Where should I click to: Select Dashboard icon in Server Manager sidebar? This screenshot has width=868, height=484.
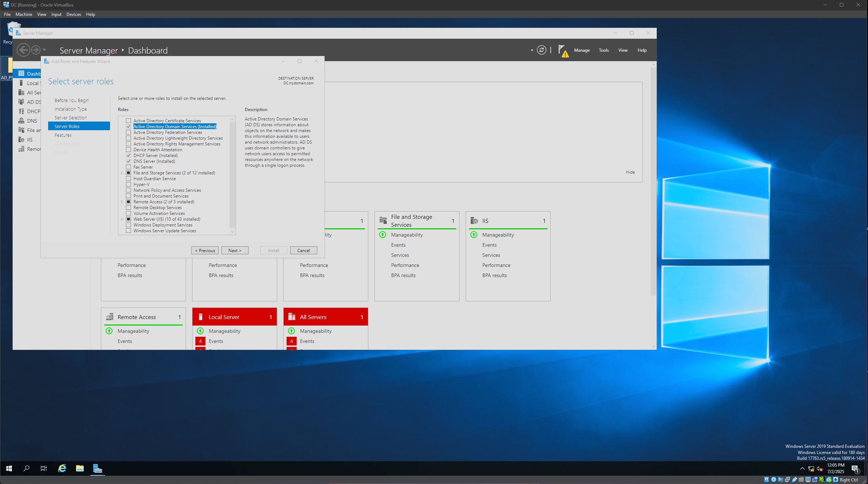coord(21,73)
